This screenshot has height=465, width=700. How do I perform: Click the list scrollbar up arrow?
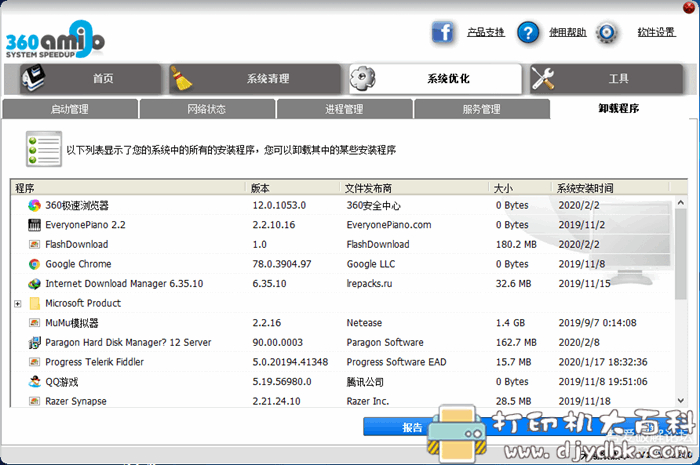tap(681, 202)
